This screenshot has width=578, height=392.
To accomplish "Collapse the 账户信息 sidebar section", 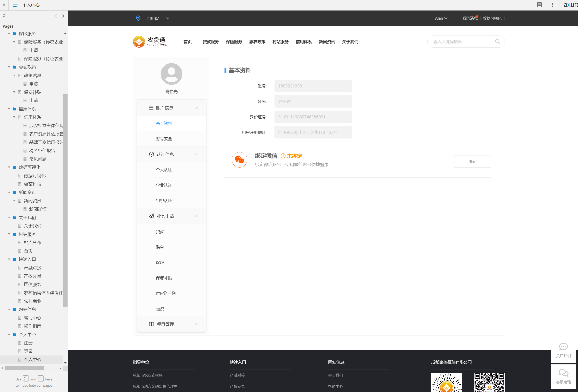I will click(x=197, y=108).
